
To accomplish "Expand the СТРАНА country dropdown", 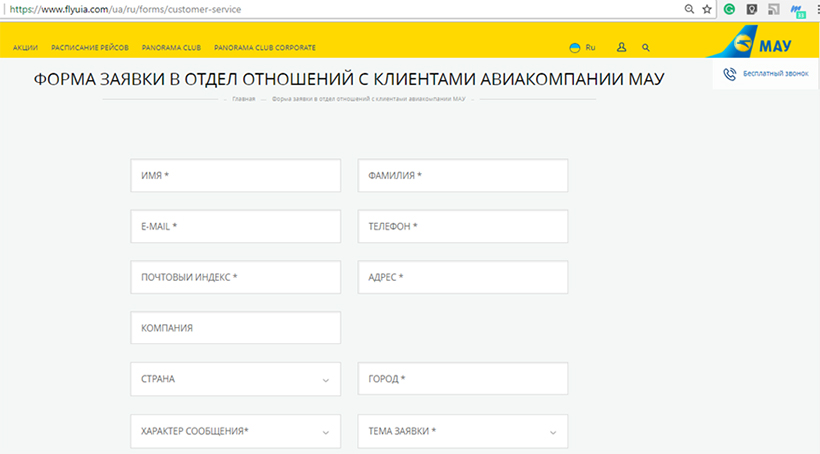I will coord(235,379).
